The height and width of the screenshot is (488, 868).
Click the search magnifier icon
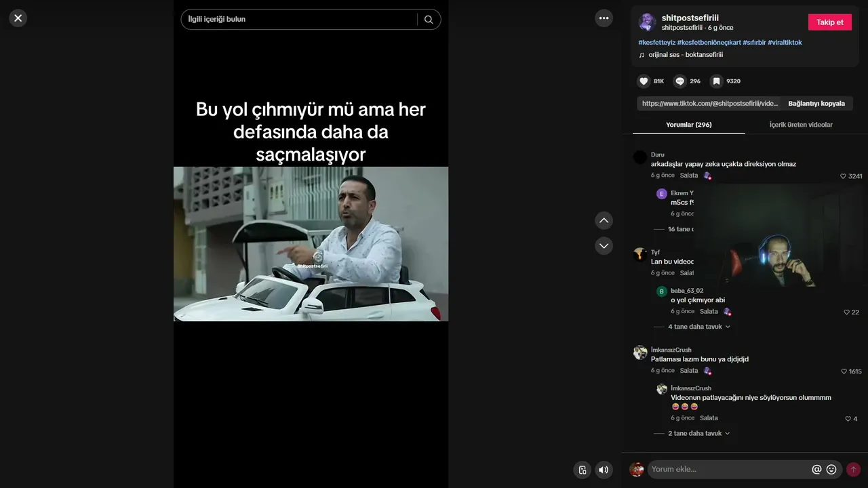(429, 20)
